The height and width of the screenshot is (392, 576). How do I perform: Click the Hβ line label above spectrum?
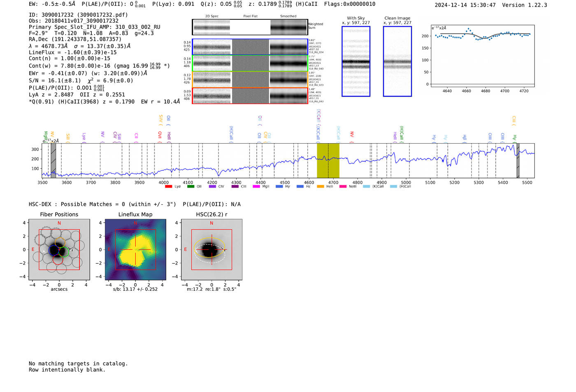pos(465,137)
